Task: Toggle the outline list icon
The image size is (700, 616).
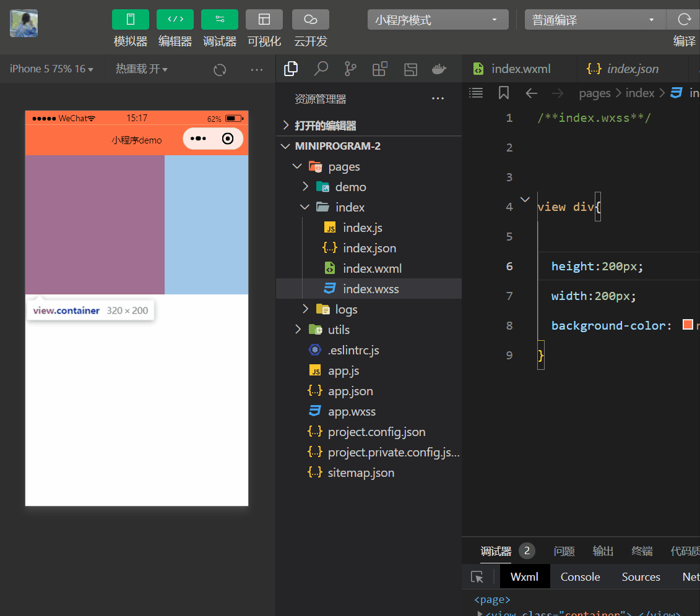Action: coord(476,93)
